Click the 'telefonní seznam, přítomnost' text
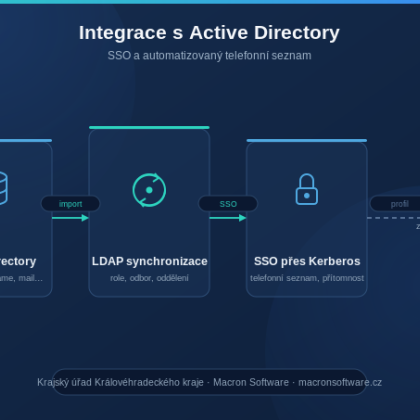This screenshot has width=420, height=420. coord(307,278)
